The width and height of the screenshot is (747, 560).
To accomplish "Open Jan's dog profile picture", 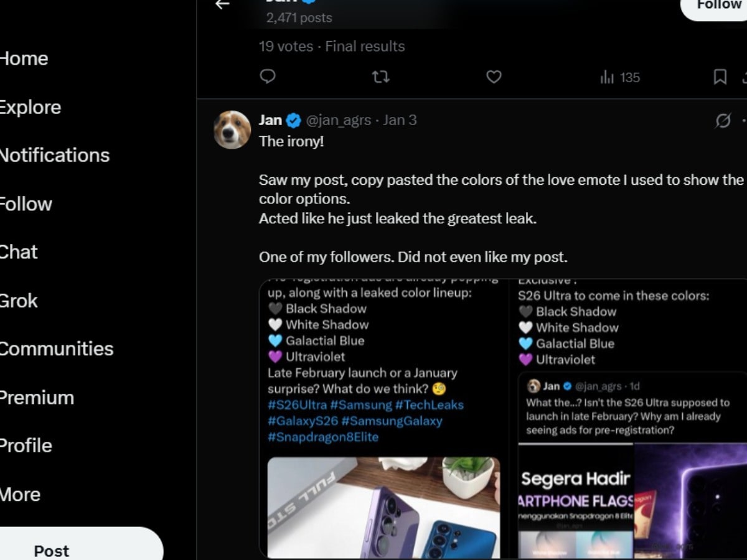I will (x=232, y=130).
